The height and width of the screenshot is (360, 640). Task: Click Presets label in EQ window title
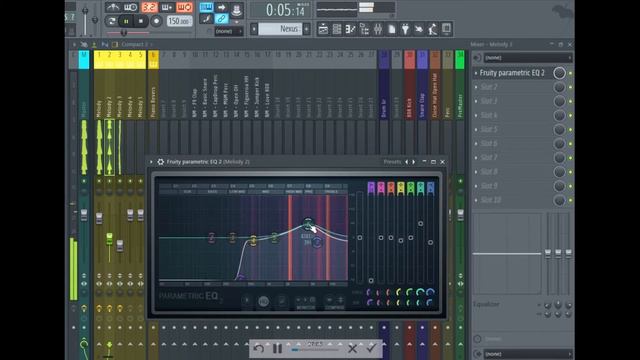coord(392,162)
